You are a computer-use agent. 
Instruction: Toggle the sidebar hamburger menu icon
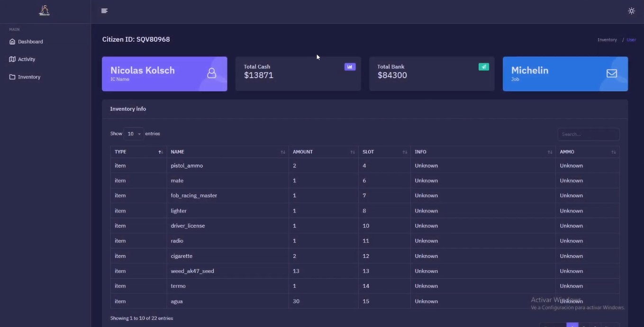pos(104,11)
